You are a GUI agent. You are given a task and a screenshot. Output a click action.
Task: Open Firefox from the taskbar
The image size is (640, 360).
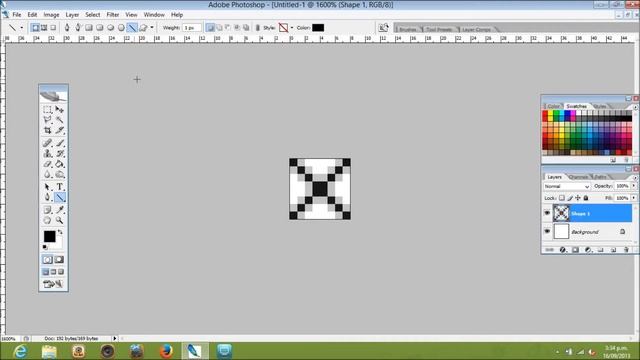[x=166, y=351]
